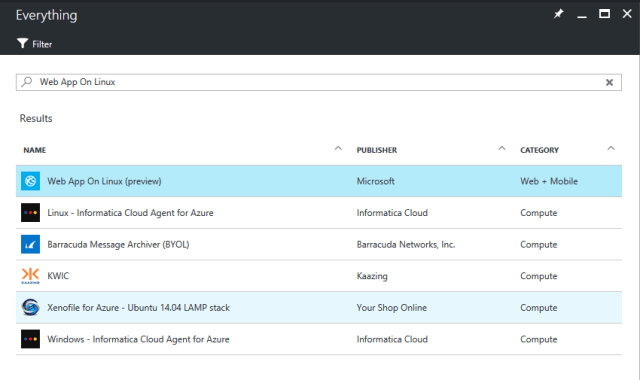The image size is (640, 380).
Task: Click the PUBLISHER column header
Action: [377, 150]
